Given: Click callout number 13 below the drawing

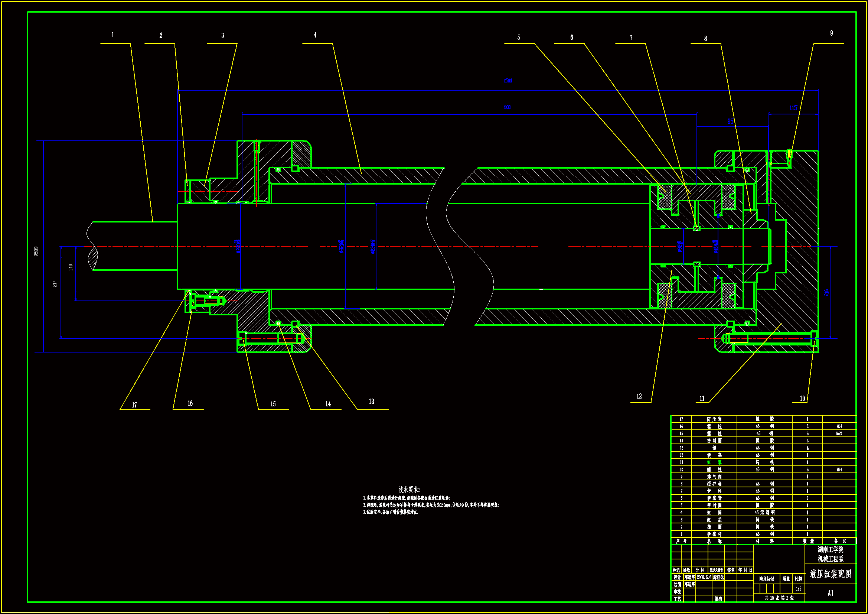Looking at the screenshot, I should [371, 402].
